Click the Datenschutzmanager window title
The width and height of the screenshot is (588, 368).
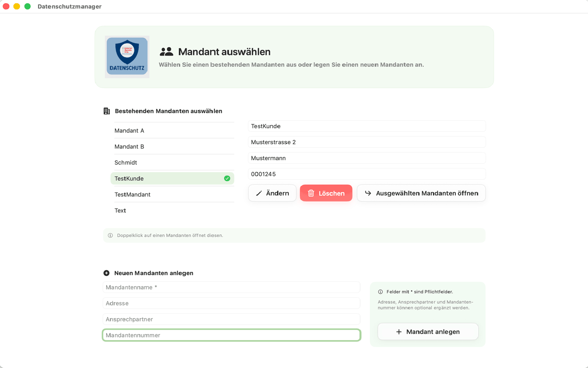[69, 7]
